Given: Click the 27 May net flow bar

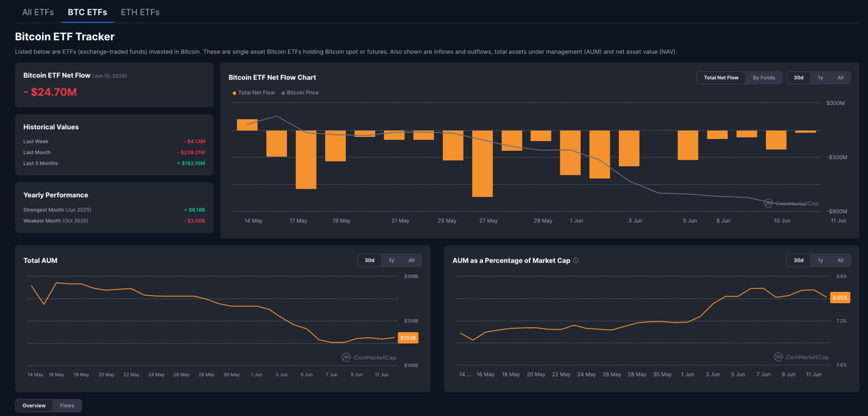Looking at the screenshot, I should [482, 164].
